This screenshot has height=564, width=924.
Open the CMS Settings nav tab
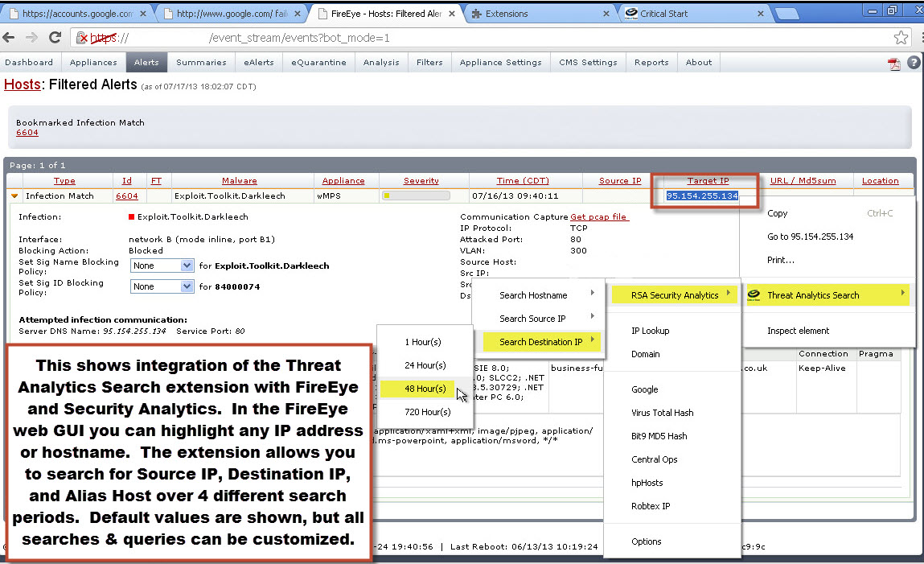(588, 62)
